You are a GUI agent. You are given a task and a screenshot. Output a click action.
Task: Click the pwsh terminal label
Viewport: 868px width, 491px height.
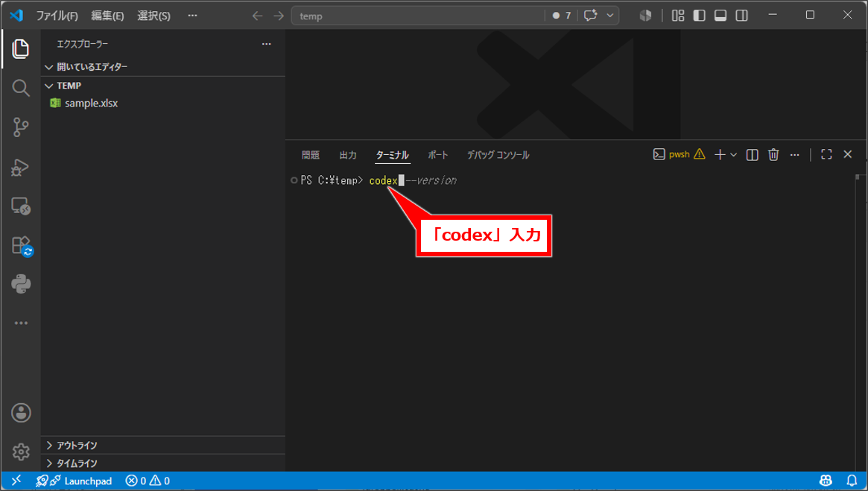(679, 154)
